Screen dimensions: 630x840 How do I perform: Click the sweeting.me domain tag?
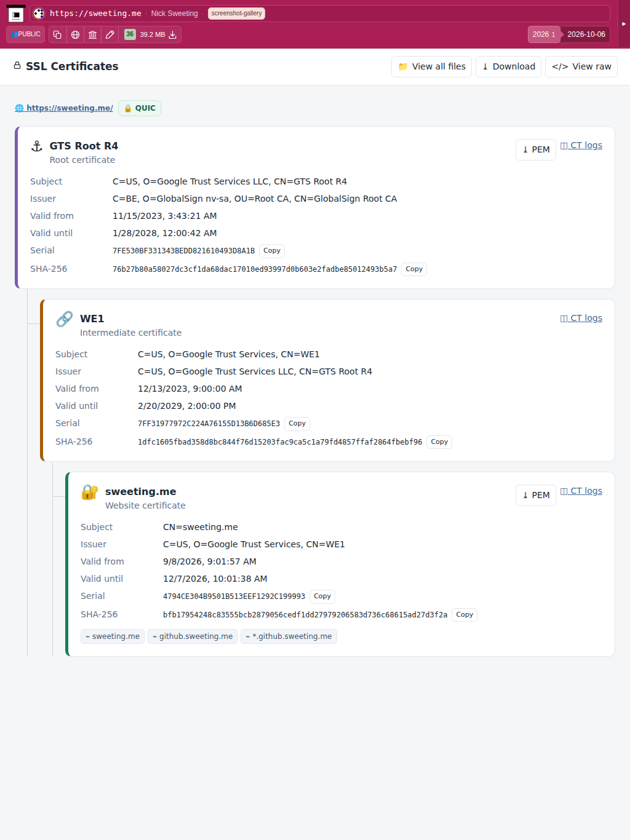pos(113,636)
